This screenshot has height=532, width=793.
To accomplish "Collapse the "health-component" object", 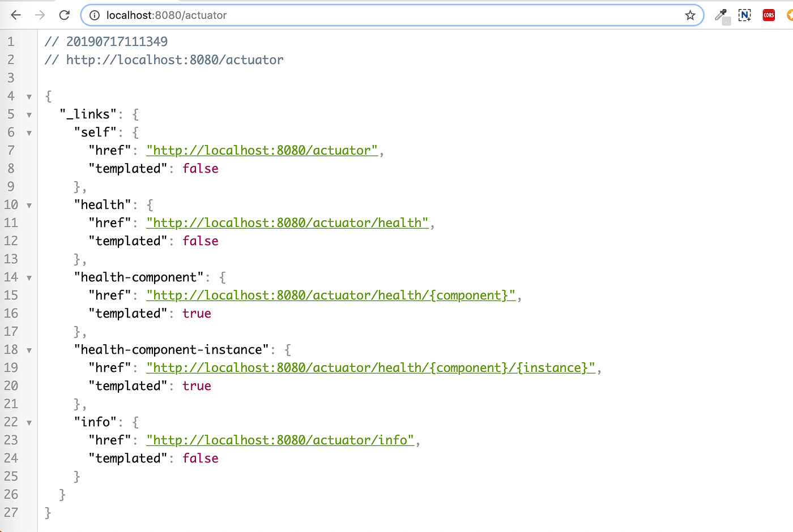I will click(x=28, y=277).
